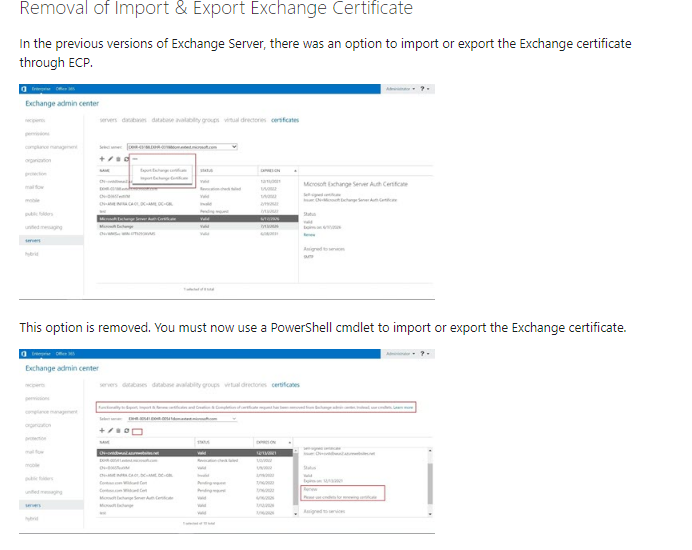The width and height of the screenshot is (692, 550).
Task: Open Administrator menu in second screenshot
Action: click(x=400, y=354)
